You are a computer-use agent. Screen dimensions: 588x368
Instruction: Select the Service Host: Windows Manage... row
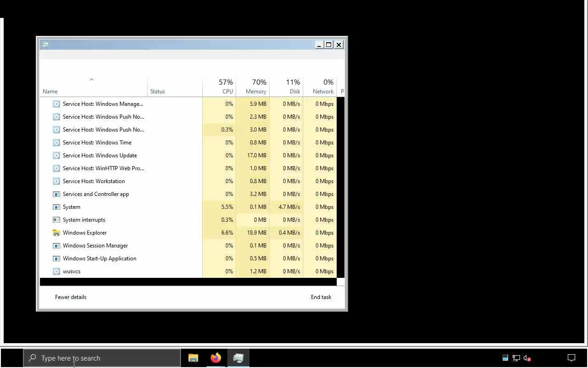(188, 104)
